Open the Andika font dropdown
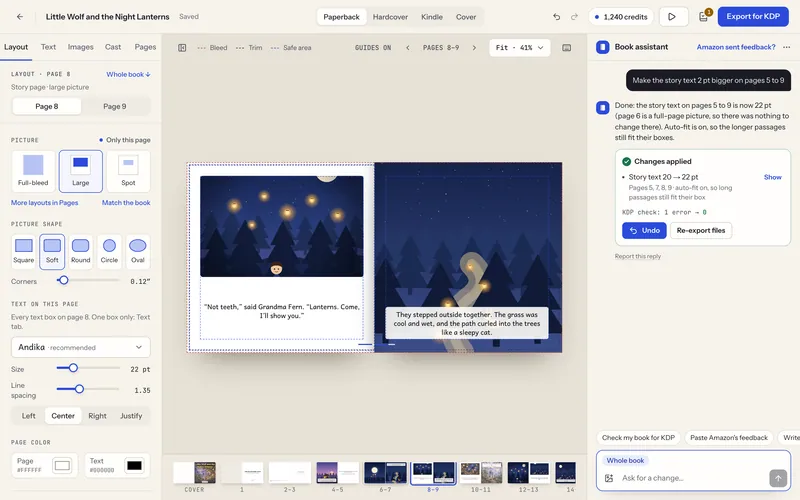Viewport: 800px width, 500px height. [81, 347]
